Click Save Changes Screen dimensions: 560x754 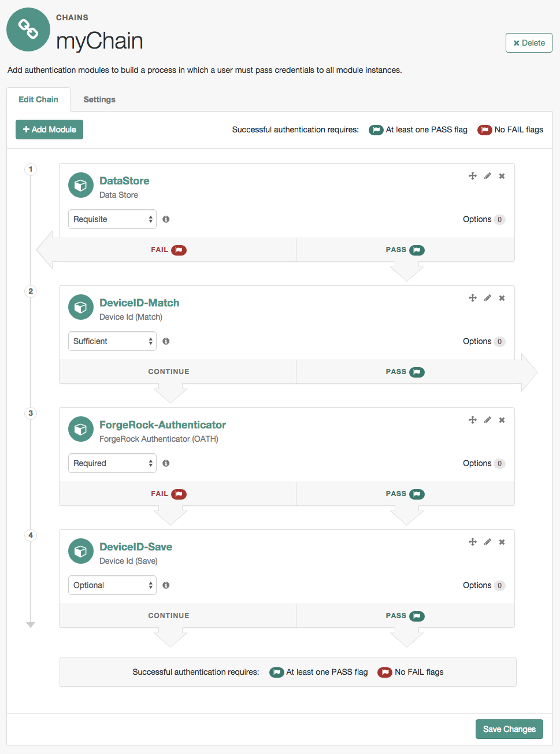[x=509, y=729]
